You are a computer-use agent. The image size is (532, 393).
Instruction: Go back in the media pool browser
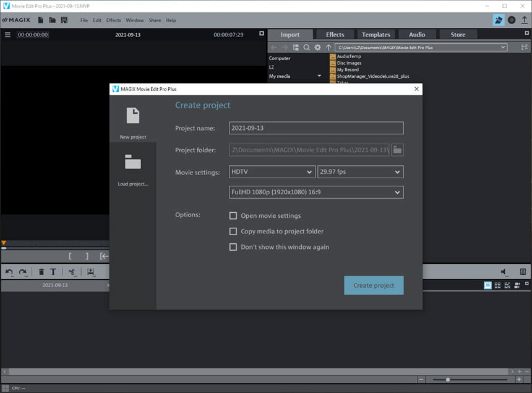(274, 47)
